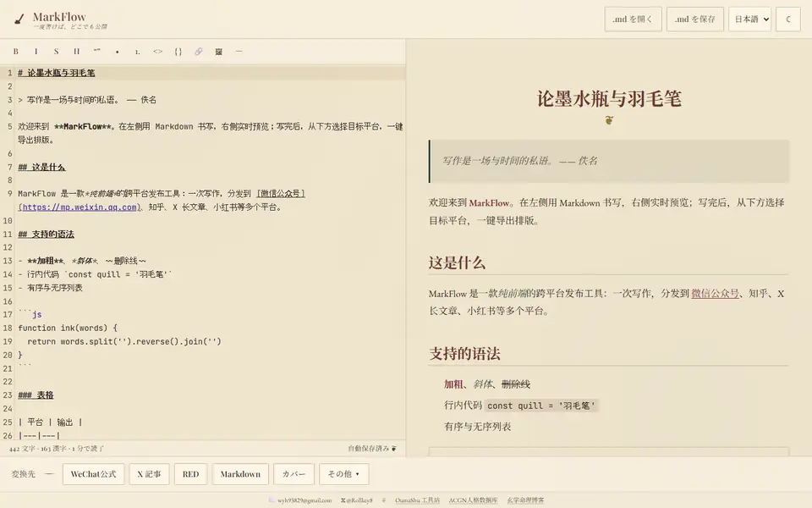Click the preview title '论墨水瓶与羽毛笔'
812x508 pixels.
click(609, 98)
